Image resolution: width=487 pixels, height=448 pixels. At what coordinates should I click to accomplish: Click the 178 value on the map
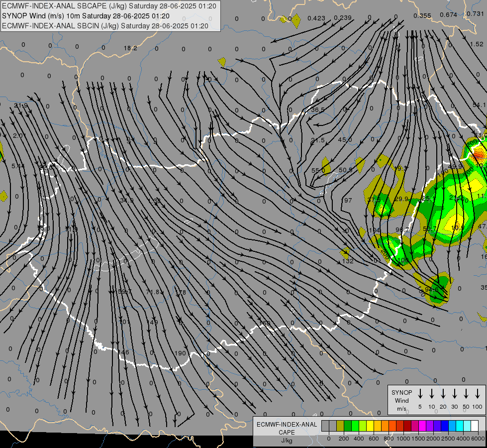pyautogui.click(x=181, y=293)
